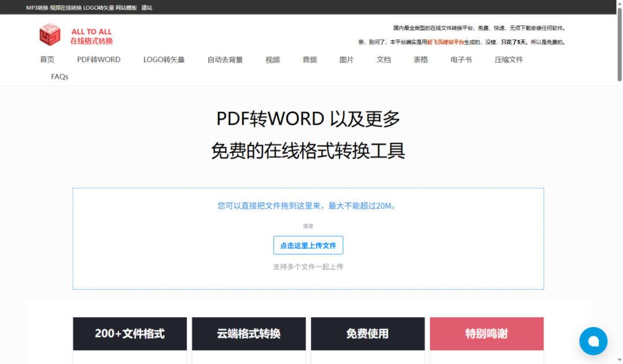Open the 自动去背景 tool page
This screenshot has width=623, height=364.
226,59
